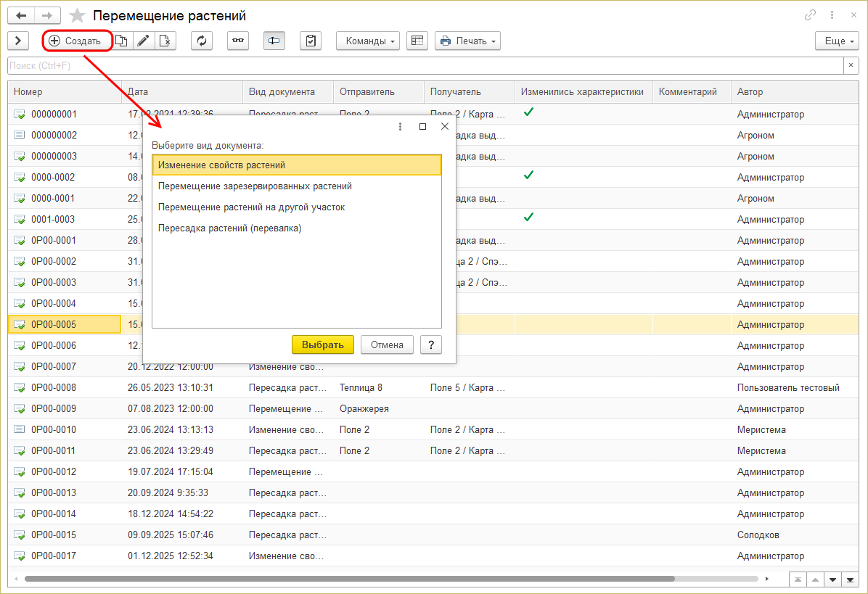Choose "Перемещение растений на другой участок" option
868x594 pixels.
(x=251, y=207)
